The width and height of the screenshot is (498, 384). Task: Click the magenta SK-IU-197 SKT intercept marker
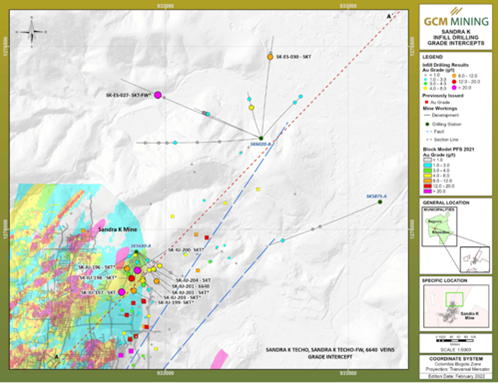122,292
